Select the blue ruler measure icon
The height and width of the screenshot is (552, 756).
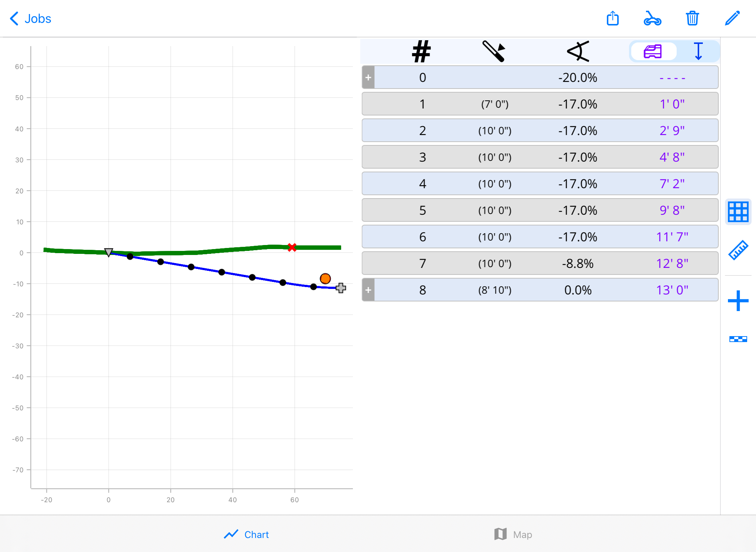(738, 251)
